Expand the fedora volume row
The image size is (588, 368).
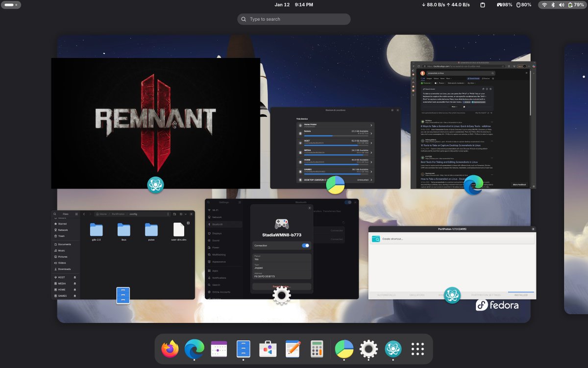tap(336, 132)
